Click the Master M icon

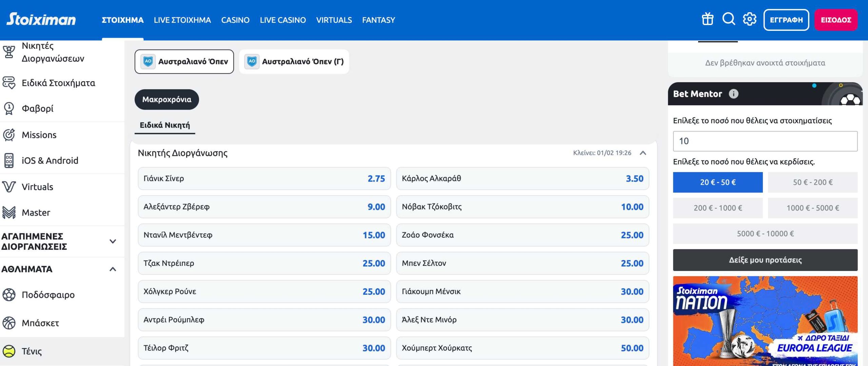coord(9,213)
